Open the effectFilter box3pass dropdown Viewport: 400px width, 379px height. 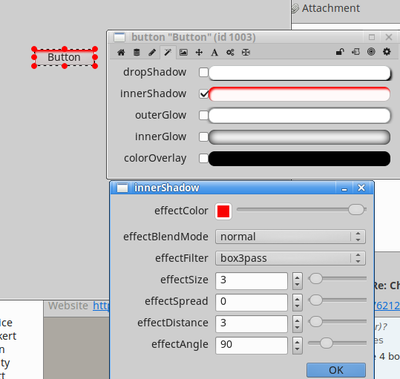(290, 258)
